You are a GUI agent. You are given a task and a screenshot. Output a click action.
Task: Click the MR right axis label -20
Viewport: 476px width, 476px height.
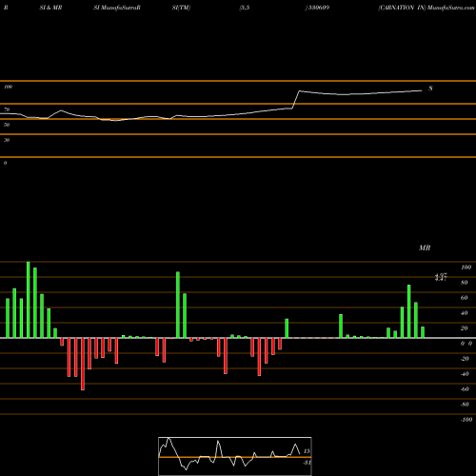[x=465, y=359]
